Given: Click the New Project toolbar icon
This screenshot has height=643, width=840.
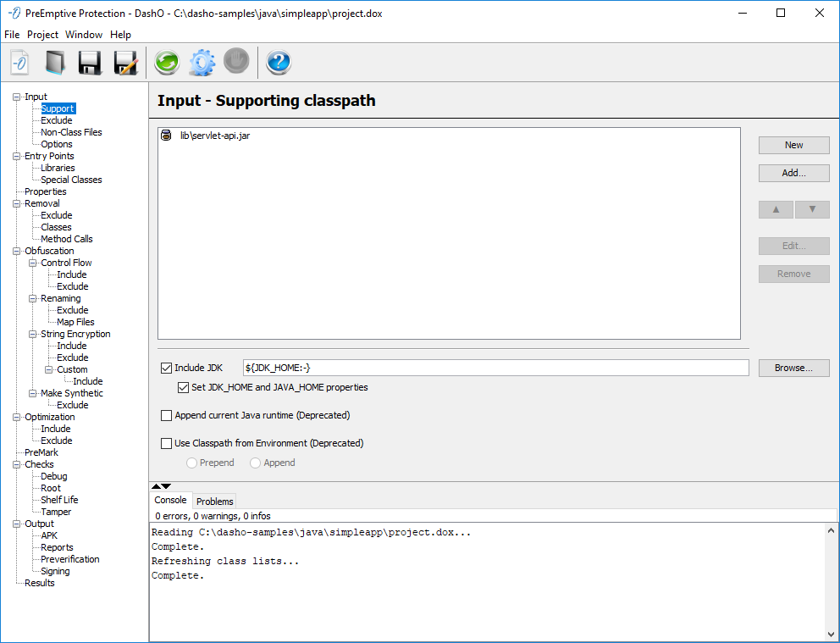Looking at the screenshot, I should (x=19, y=63).
